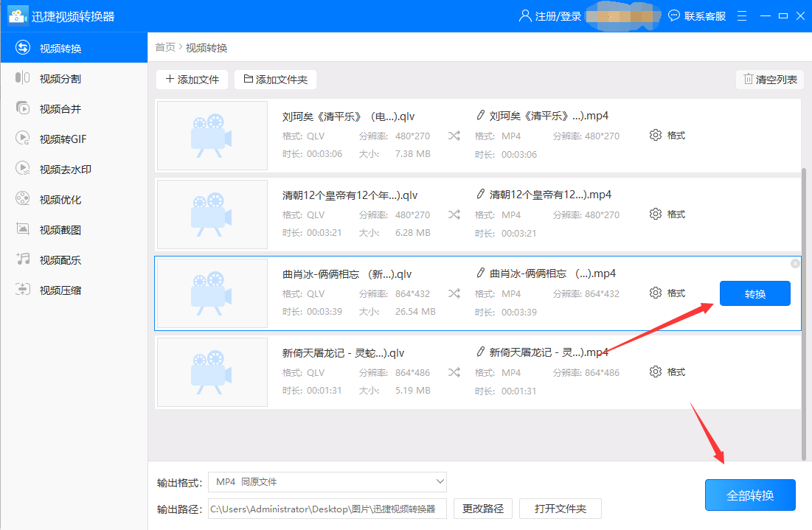Click the size value 5.19 MB
Viewport: 812px width, 530px height.
click(413, 390)
